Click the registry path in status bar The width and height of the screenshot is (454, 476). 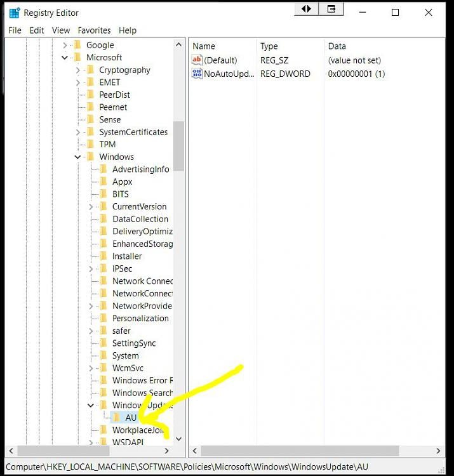[x=187, y=466]
